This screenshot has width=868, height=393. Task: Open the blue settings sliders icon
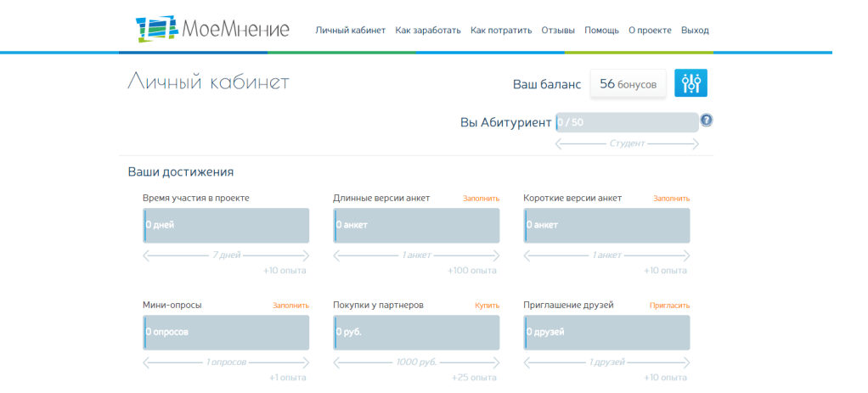690,83
